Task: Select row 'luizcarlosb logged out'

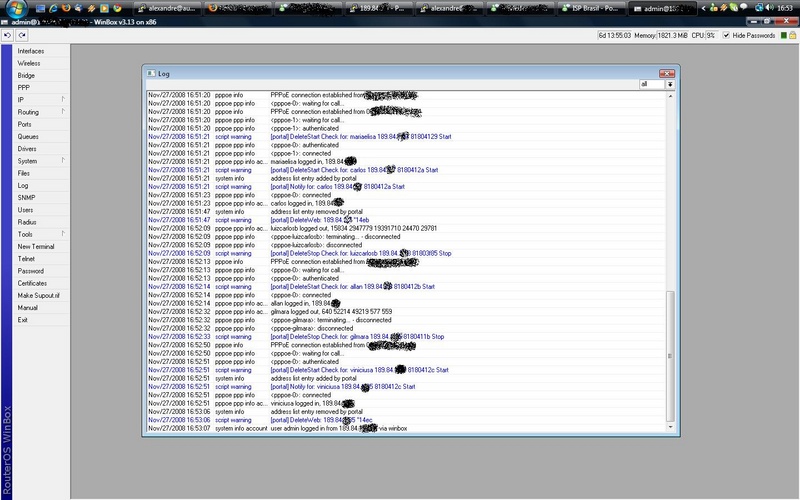Action: 406,228
